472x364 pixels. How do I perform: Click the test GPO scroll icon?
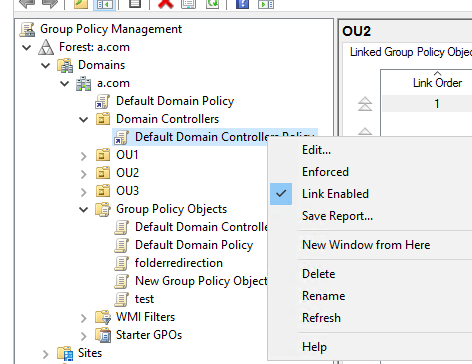pos(121,299)
